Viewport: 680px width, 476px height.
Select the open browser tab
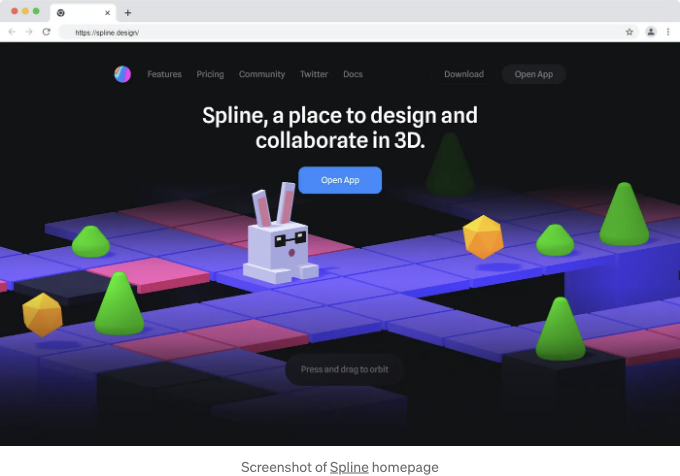[83, 13]
